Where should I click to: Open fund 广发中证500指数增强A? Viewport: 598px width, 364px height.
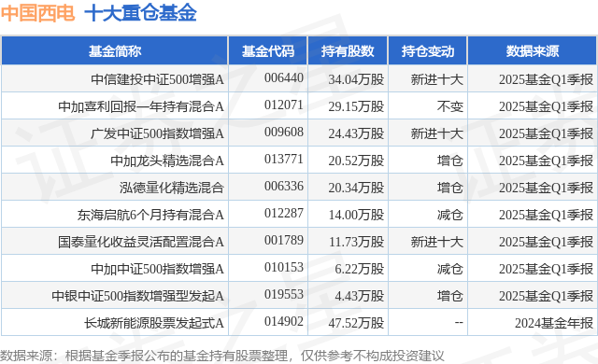[x=157, y=133]
